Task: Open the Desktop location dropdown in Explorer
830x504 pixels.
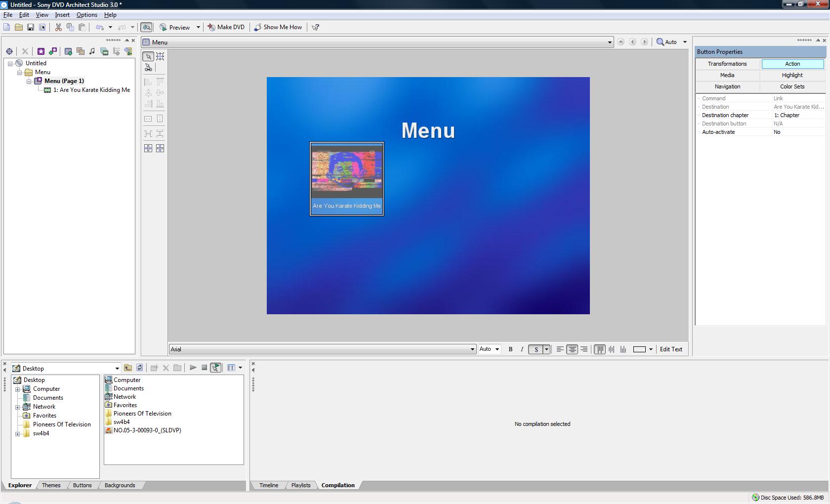Action: coord(117,369)
